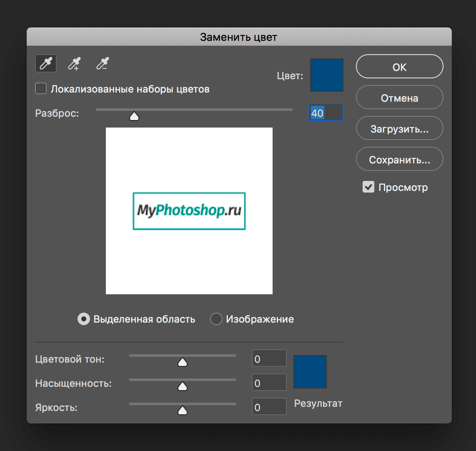Click the Разброс slider handle
The width and height of the screenshot is (476, 451).
click(x=134, y=116)
